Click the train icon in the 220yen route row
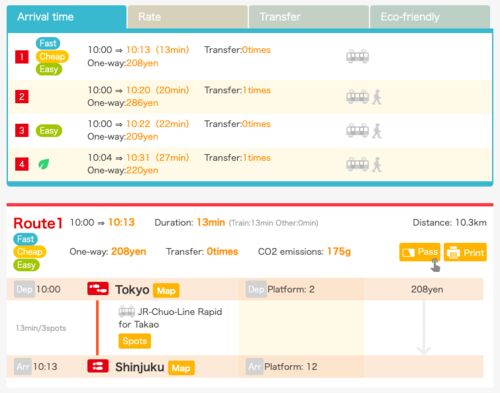 pyautogui.click(x=357, y=164)
